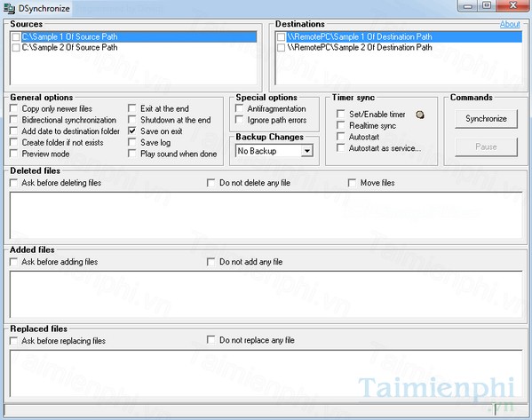
Task: Check the box for C:\Sample 2 Of Source Path
Action: (x=16, y=47)
